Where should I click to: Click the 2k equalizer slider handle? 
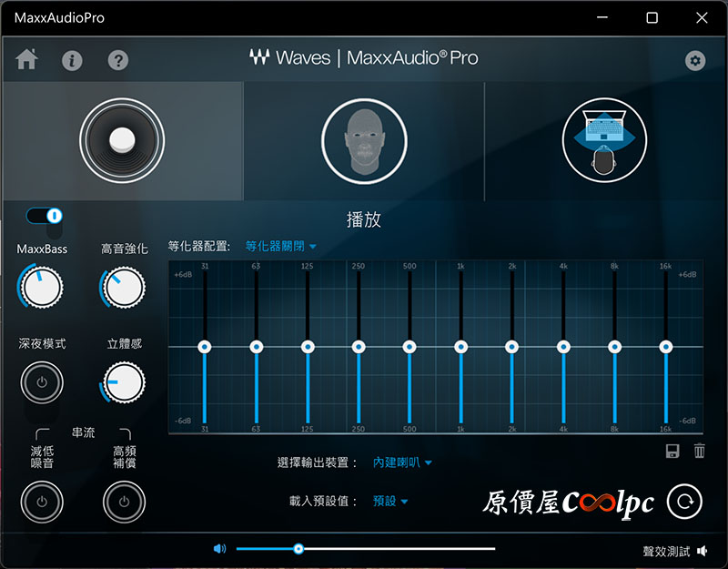[512, 347]
